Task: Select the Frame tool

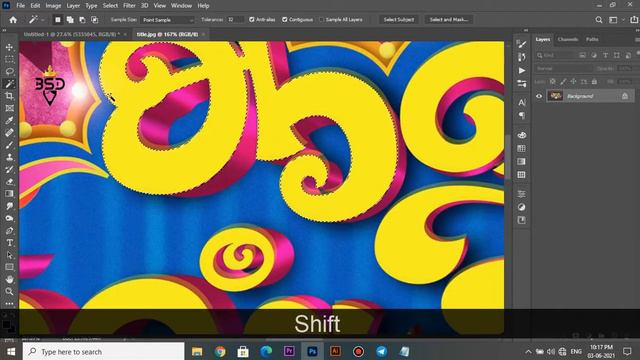Action: [x=9, y=108]
